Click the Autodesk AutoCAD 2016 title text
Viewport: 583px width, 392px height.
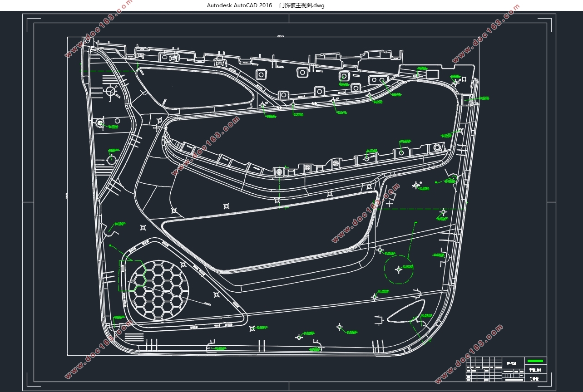pos(239,5)
